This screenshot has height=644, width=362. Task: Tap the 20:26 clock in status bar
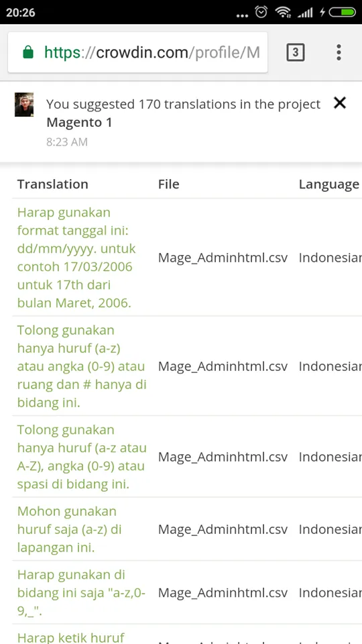(21, 12)
